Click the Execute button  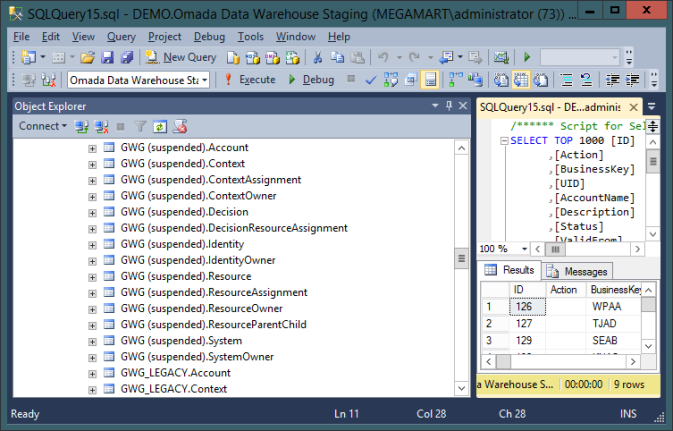[x=250, y=80]
